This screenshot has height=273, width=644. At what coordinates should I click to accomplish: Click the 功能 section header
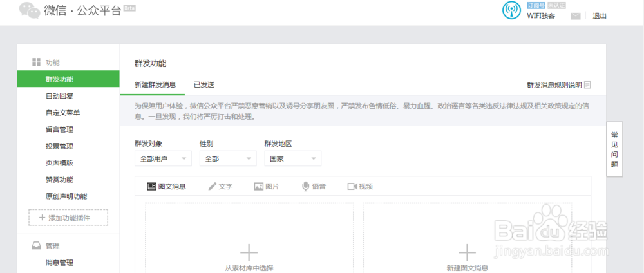53,62
